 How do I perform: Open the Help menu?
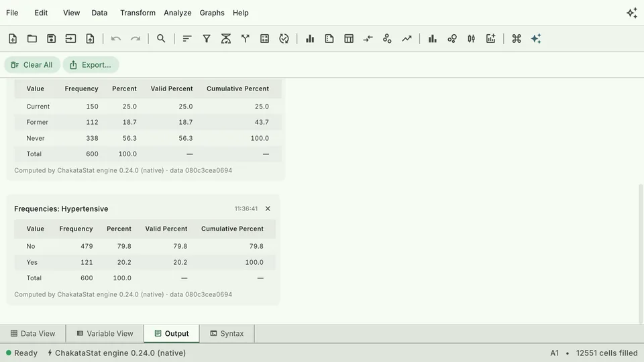click(241, 13)
